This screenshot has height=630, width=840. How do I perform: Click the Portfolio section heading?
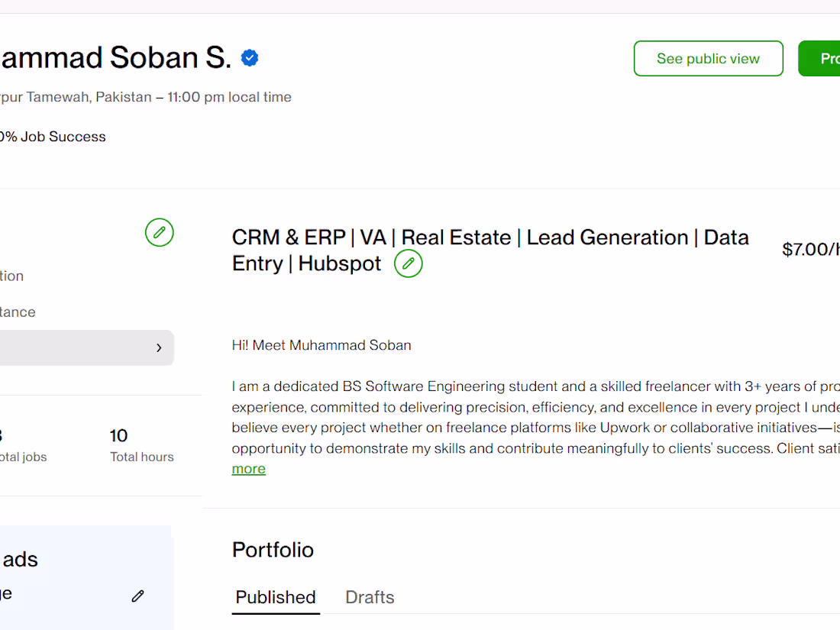[273, 550]
